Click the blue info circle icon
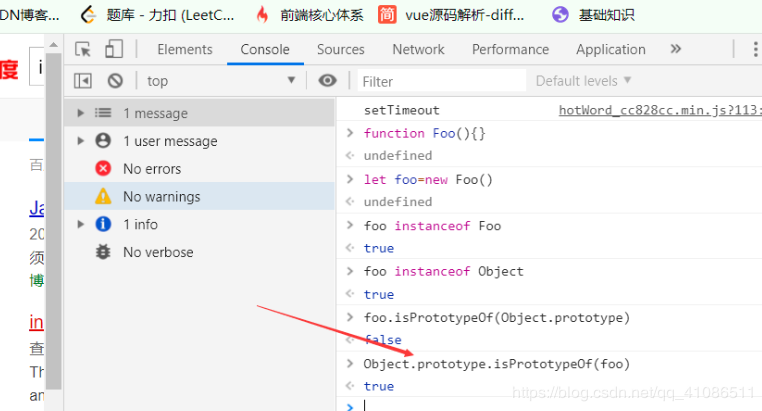 [x=103, y=224]
